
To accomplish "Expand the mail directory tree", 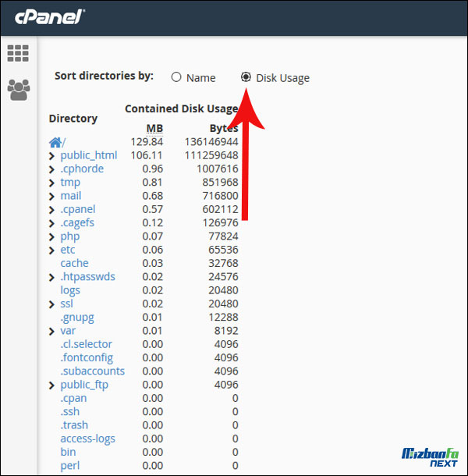I will point(52,196).
